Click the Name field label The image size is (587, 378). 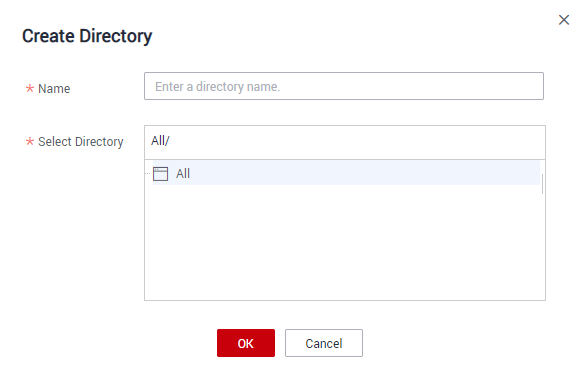pyautogui.click(x=54, y=89)
